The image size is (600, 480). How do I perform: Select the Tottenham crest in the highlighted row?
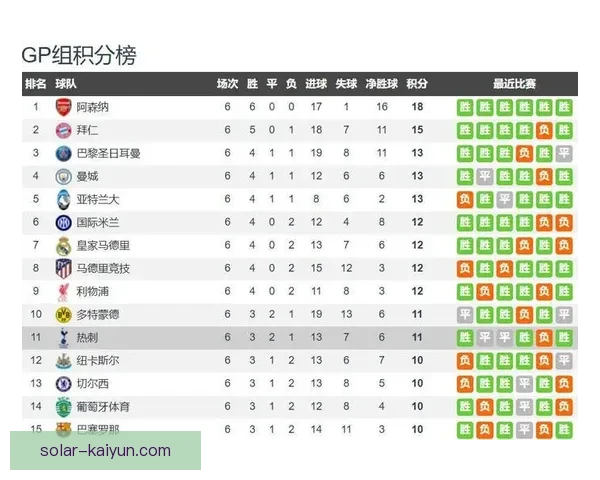click(x=64, y=337)
